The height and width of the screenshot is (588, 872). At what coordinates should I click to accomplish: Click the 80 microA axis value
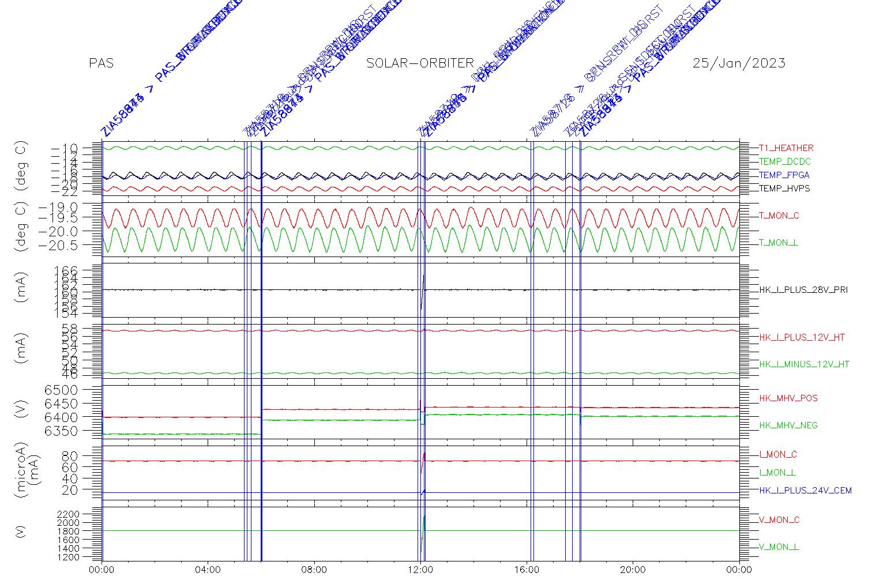point(70,456)
